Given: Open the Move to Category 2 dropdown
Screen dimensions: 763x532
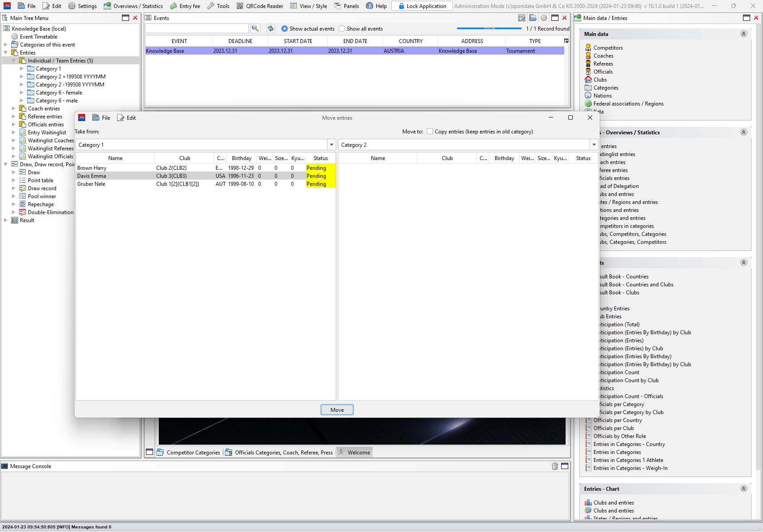Looking at the screenshot, I should click(x=594, y=145).
